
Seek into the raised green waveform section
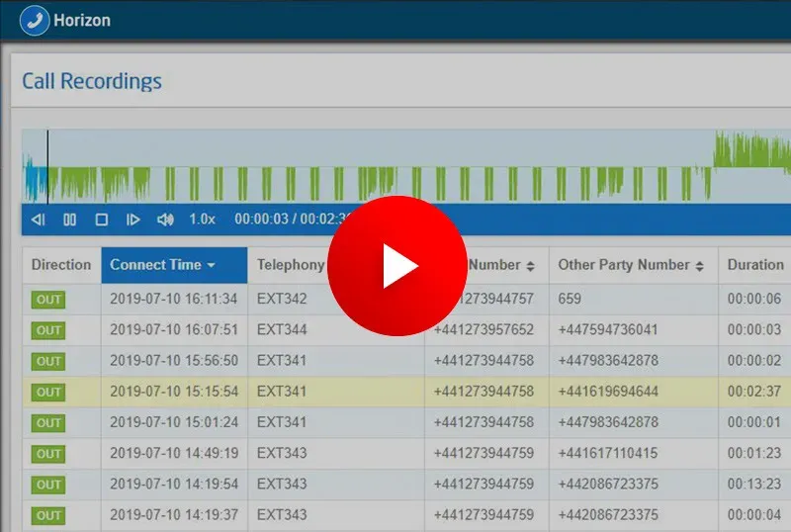coord(751,150)
